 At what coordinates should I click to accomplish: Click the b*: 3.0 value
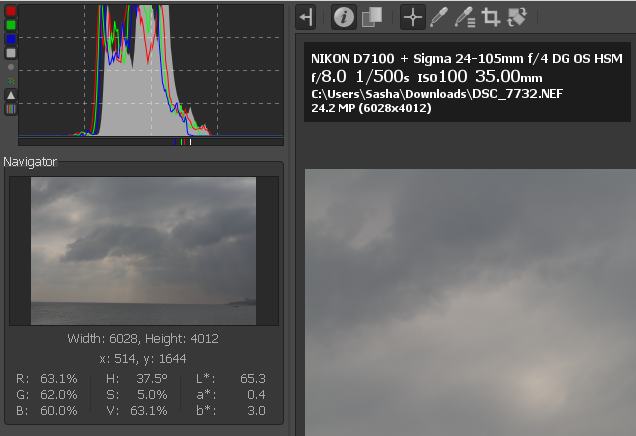tap(231, 410)
